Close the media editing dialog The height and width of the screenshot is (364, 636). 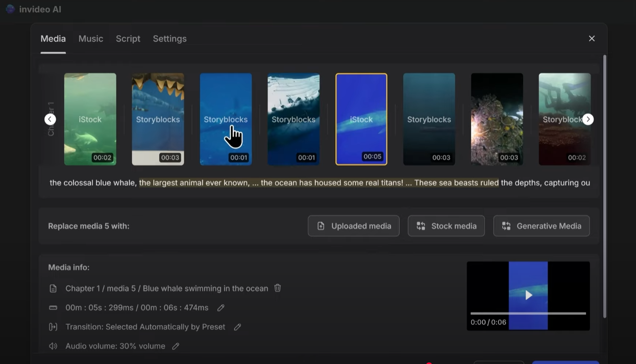pos(592,39)
